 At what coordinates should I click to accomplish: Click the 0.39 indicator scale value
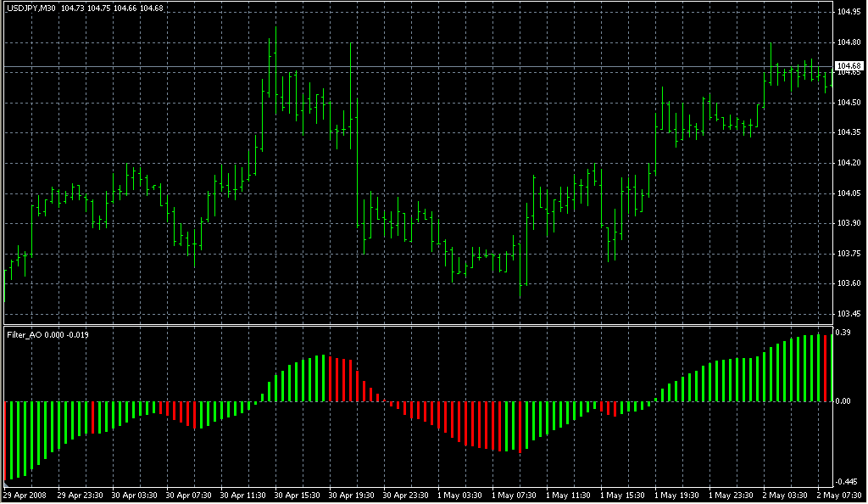pos(845,333)
